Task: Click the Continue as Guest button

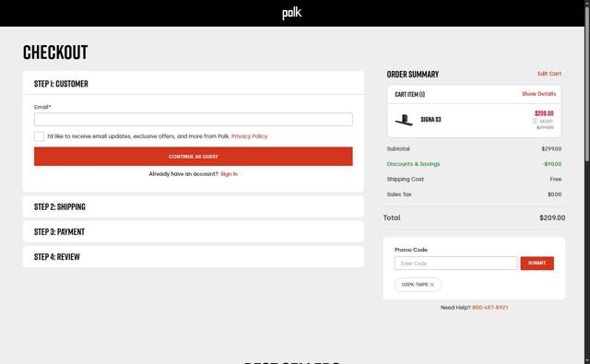Action: click(194, 157)
